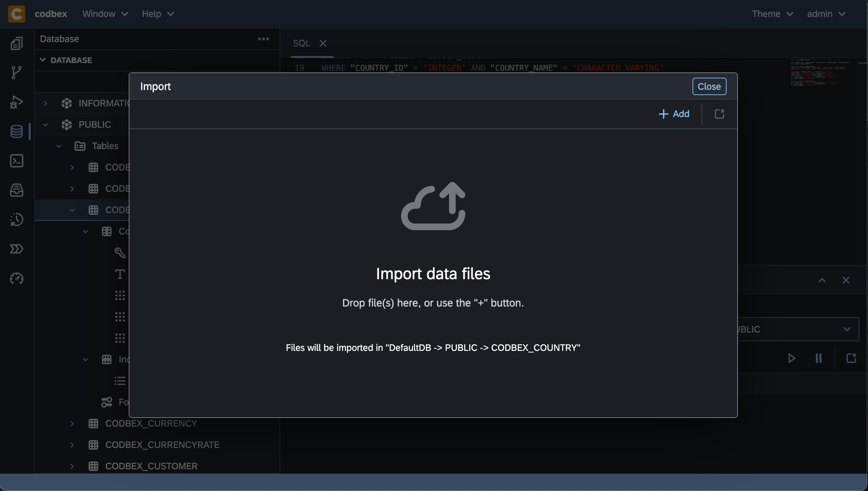Open the Help menu

158,14
